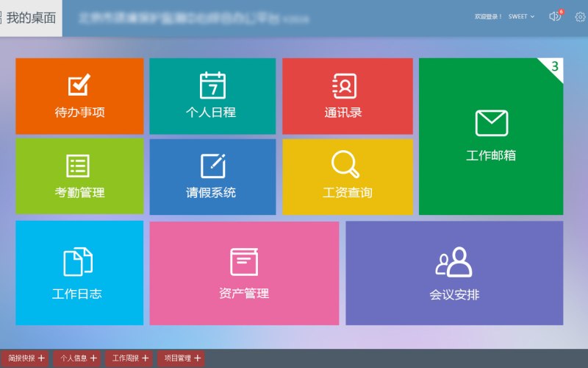The height and width of the screenshot is (368, 588).
Task: Open the 工作日志 work log tile
Action: [79, 273]
